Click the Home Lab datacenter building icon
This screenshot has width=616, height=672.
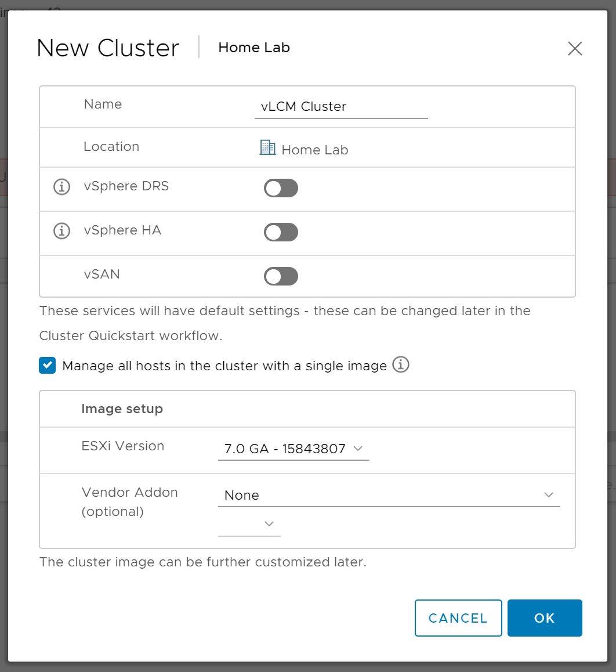click(x=267, y=149)
